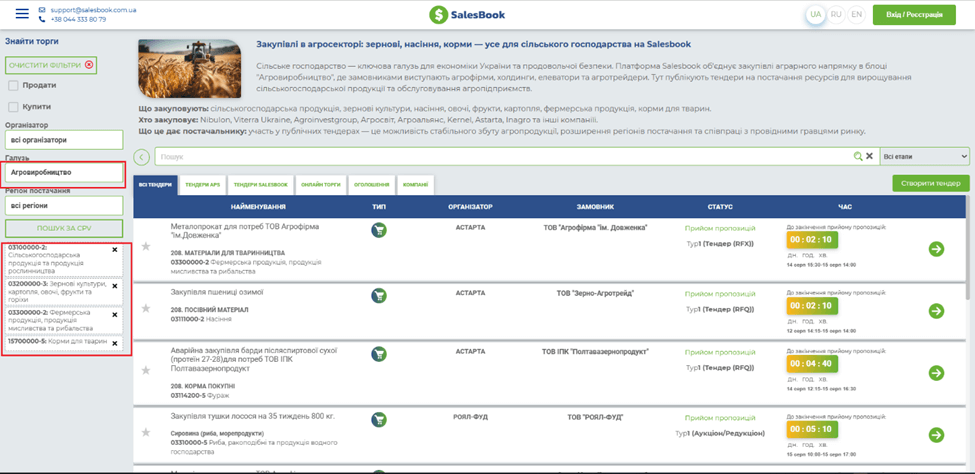Click the phone icon in the header
The width and height of the screenshot is (975, 474).
tap(42, 19)
